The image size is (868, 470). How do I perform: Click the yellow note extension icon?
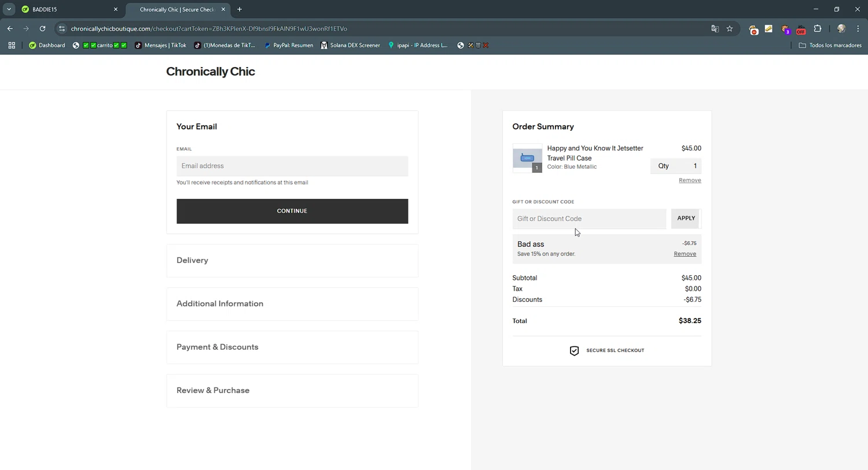pyautogui.click(x=768, y=28)
